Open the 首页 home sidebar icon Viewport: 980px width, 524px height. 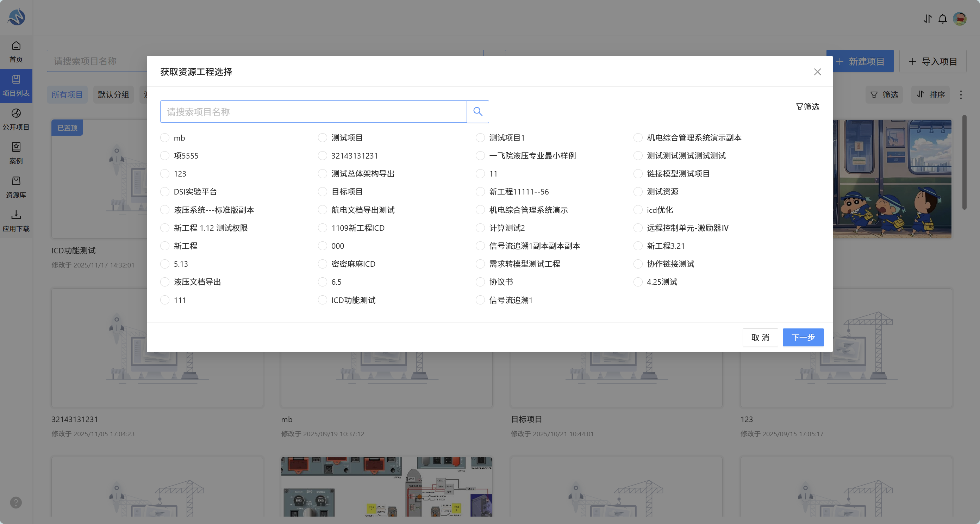point(16,52)
